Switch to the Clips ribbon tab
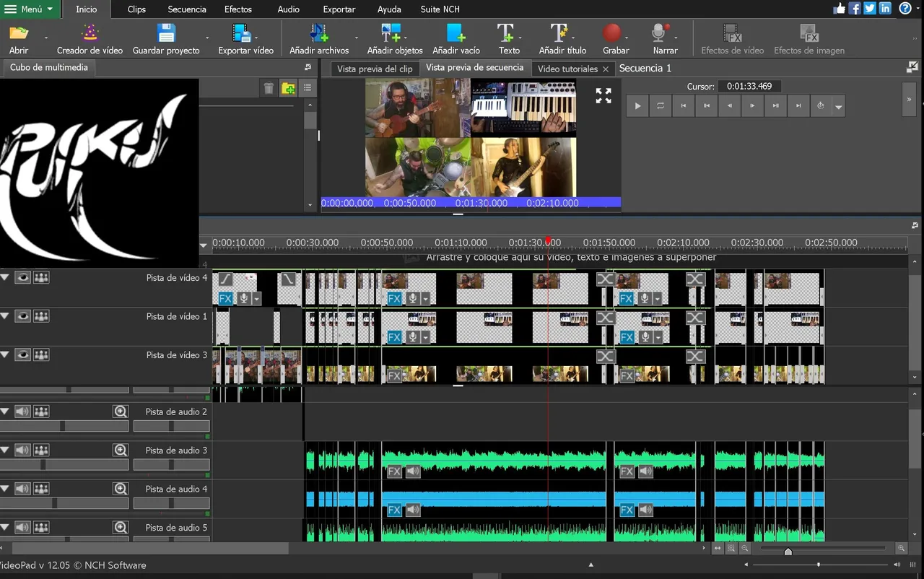Screen dimensions: 924x579 tap(136, 9)
